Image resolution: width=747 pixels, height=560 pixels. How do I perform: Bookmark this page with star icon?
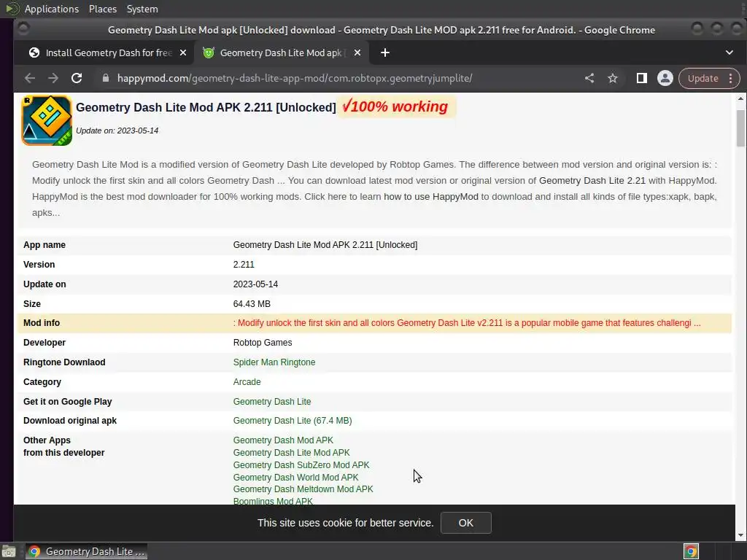coord(613,78)
